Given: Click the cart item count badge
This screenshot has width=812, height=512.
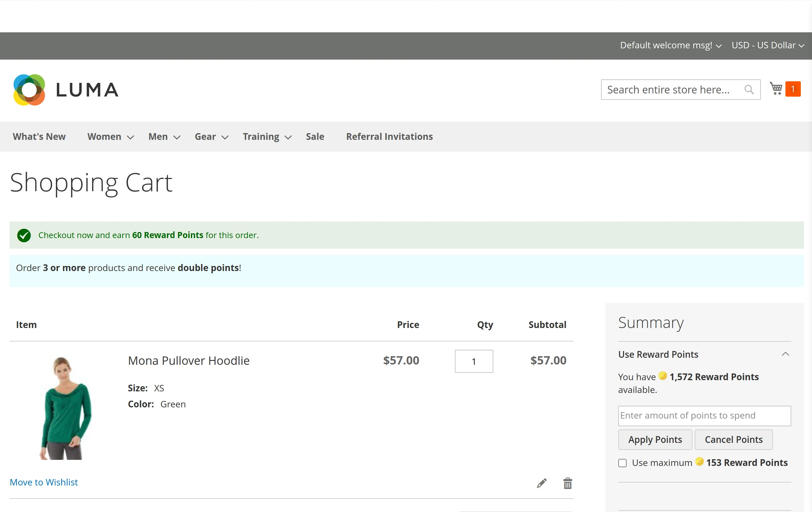Looking at the screenshot, I should tap(793, 88).
